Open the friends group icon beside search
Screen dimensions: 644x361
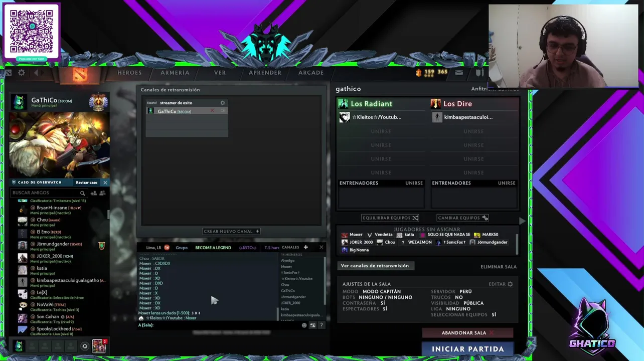pos(103,193)
